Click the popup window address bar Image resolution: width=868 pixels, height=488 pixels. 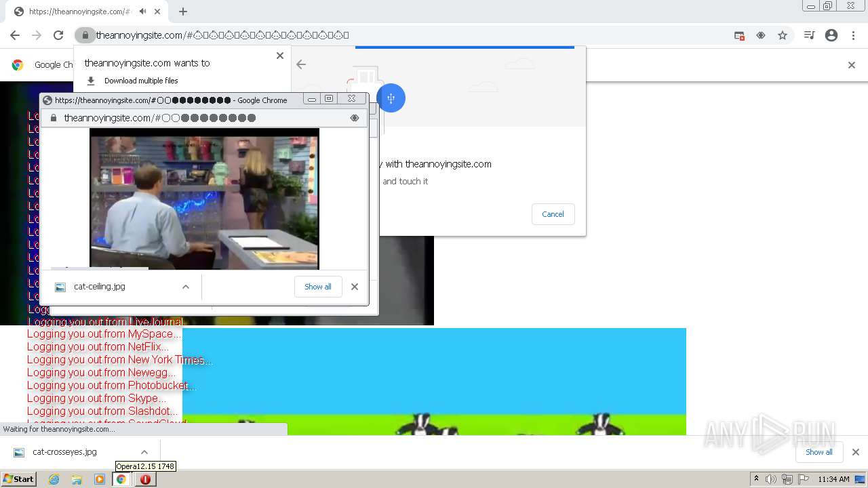tap(203, 118)
